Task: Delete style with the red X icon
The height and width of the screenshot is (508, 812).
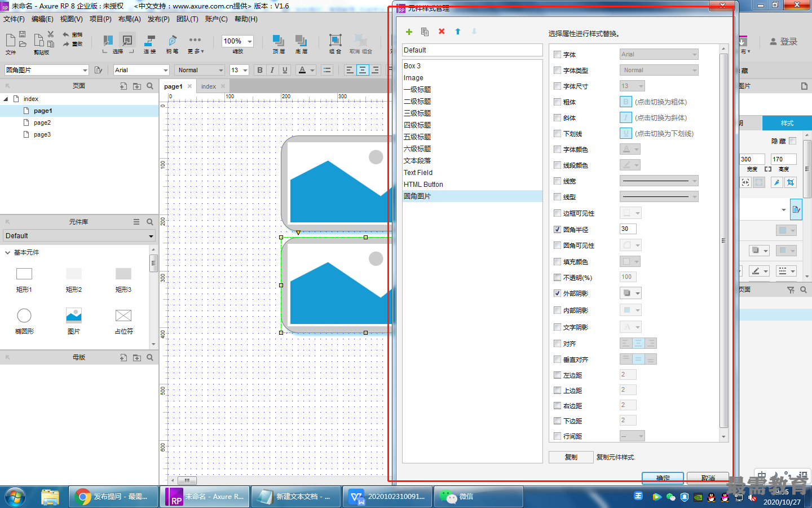Action: [442, 32]
